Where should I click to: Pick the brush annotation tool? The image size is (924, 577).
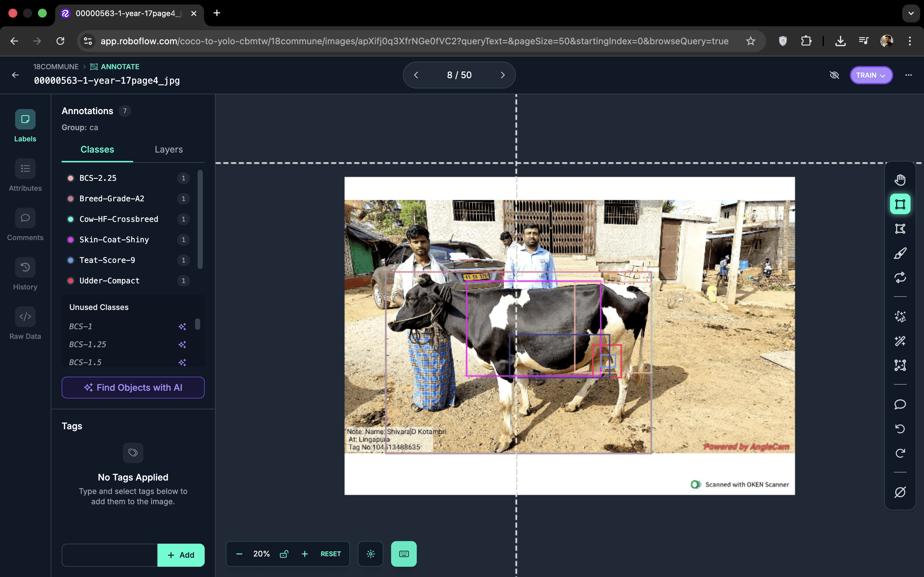900,253
